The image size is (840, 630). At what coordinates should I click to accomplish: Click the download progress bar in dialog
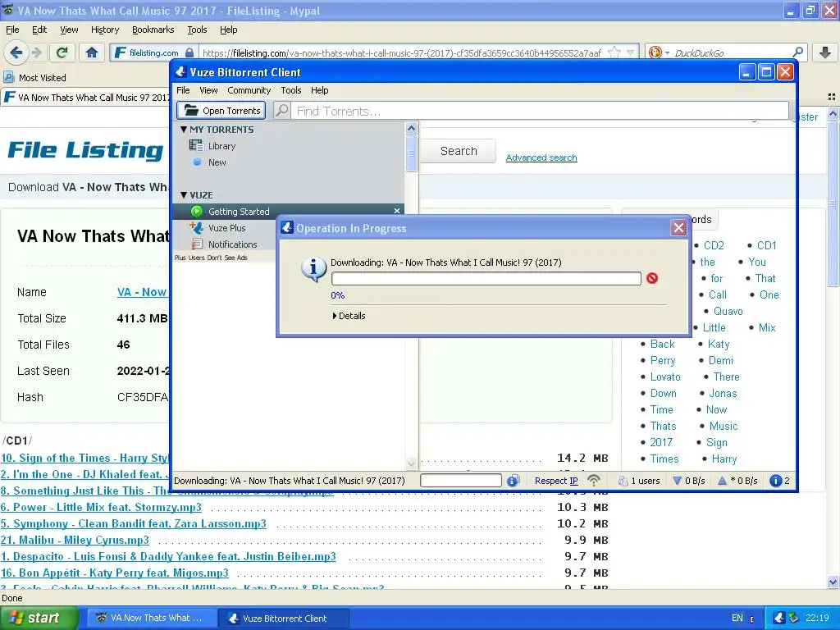click(486, 278)
